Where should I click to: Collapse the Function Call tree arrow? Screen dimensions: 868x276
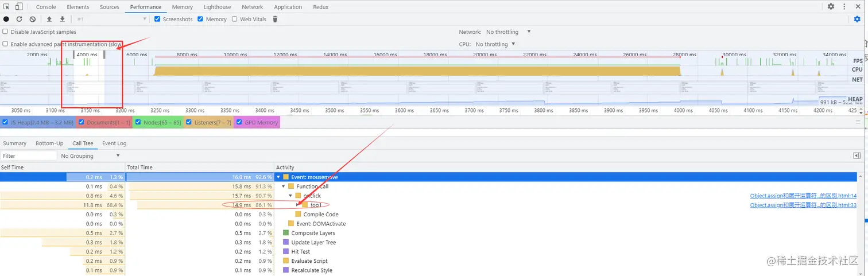[x=284, y=186]
